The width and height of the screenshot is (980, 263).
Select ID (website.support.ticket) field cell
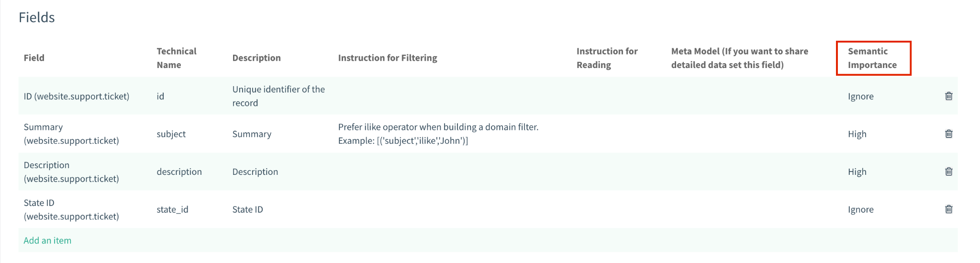[77, 96]
